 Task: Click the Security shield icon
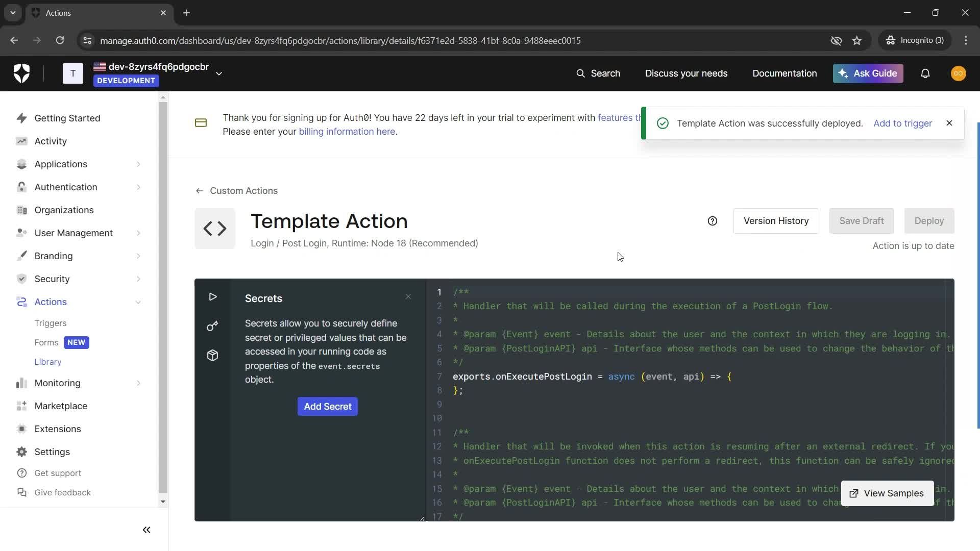tap(21, 279)
